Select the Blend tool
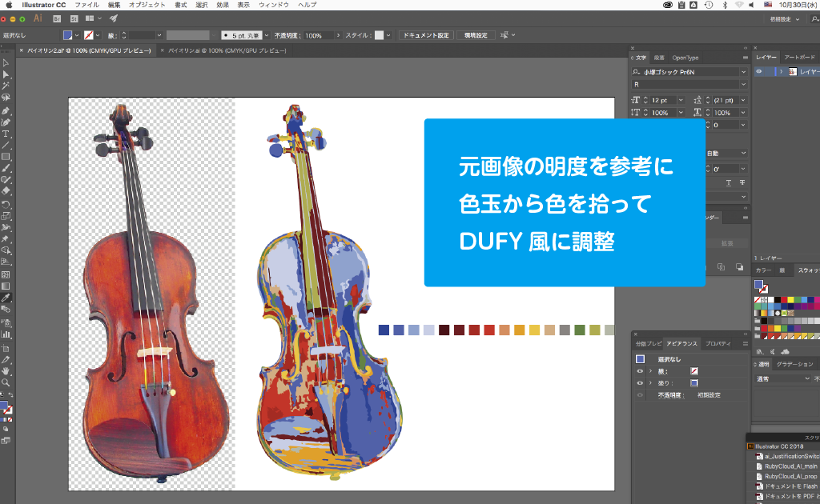Viewport: 820px width, 504px height. [6, 309]
